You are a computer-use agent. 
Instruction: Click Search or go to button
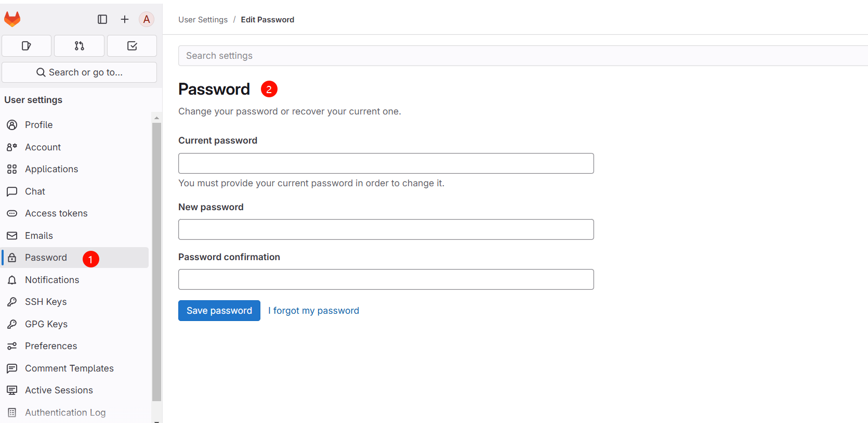79,72
